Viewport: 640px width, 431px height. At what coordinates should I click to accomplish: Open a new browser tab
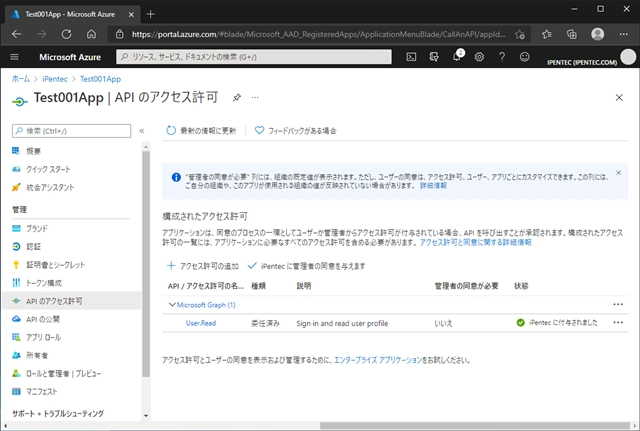pyautogui.click(x=151, y=14)
